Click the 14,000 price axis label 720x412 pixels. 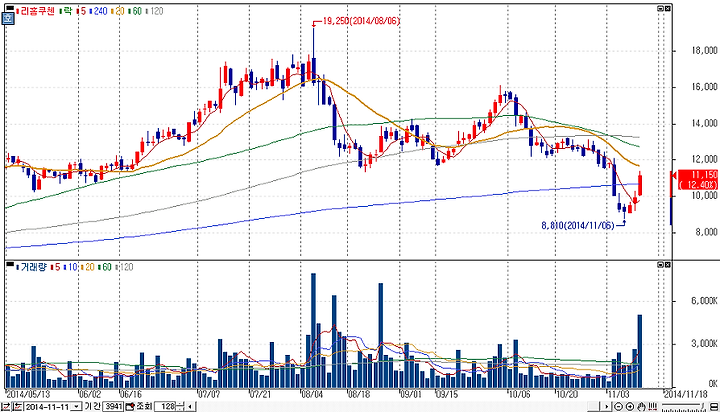click(x=704, y=123)
